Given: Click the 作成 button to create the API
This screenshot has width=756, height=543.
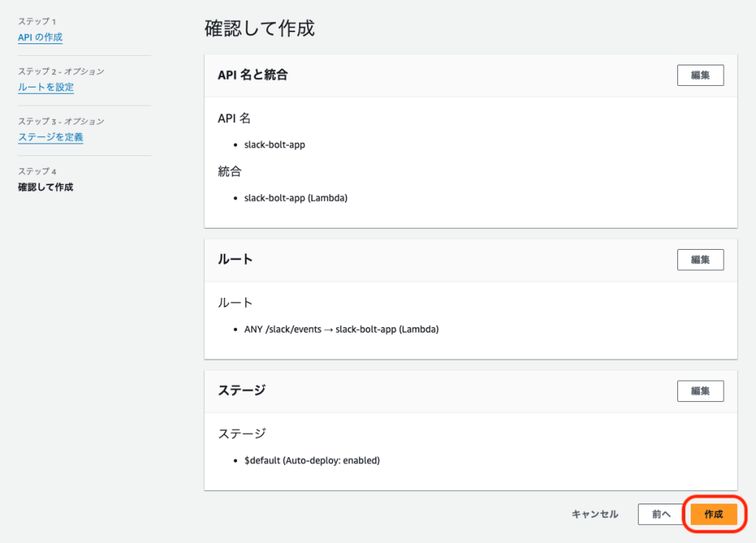Looking at the screenshot, I should click(713, 514).
